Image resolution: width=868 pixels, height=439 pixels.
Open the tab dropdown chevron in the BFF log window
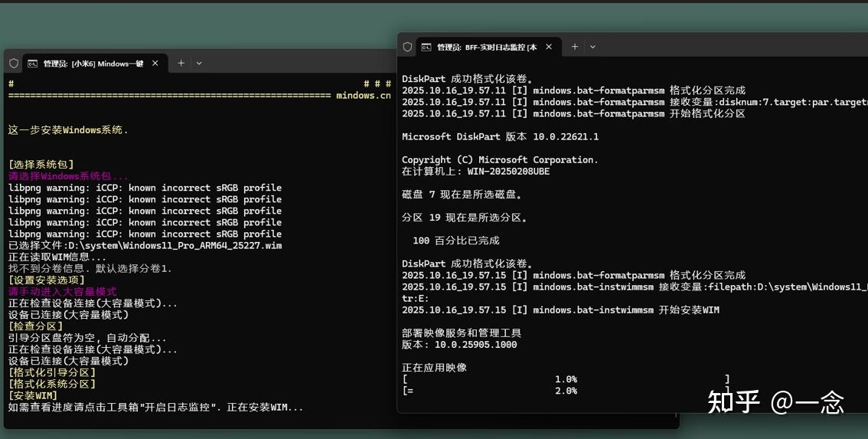coord(592,47)
